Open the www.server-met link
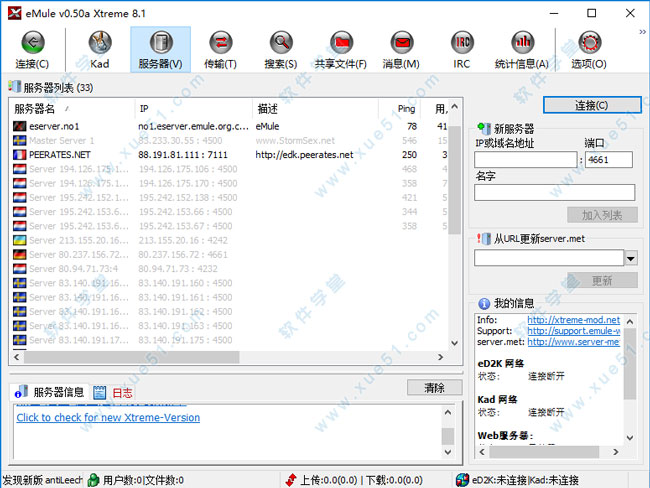This screenshot has width=650, height=488. point(574,342)
